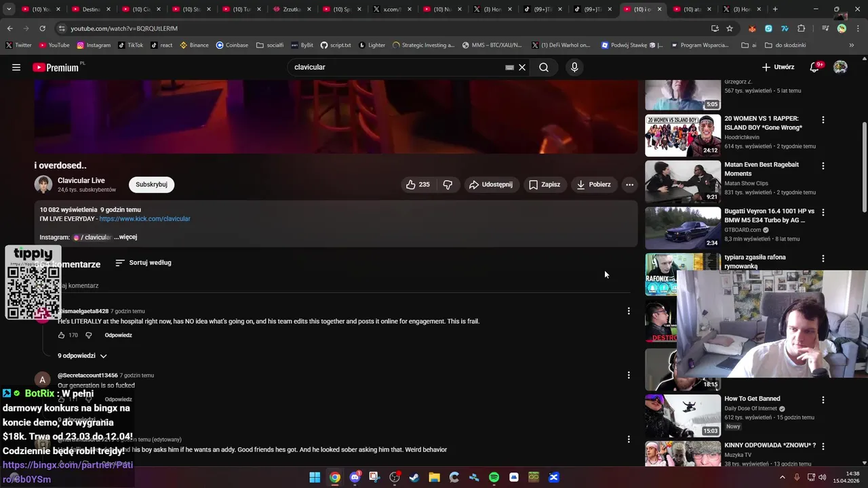Open options for KINNY ODPOWIADA video
Viewport: 868px width, 488px height.
[x=823, y=447]
